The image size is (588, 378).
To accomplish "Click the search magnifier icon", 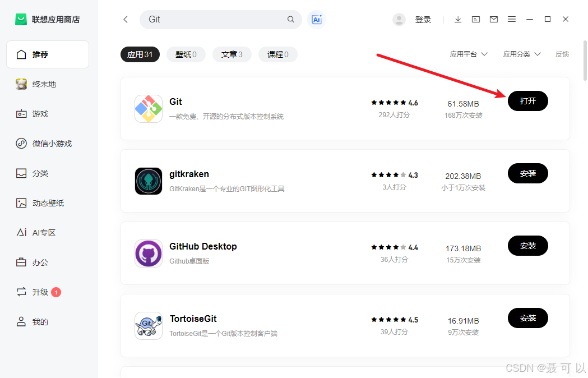I will tap(290, 20).
